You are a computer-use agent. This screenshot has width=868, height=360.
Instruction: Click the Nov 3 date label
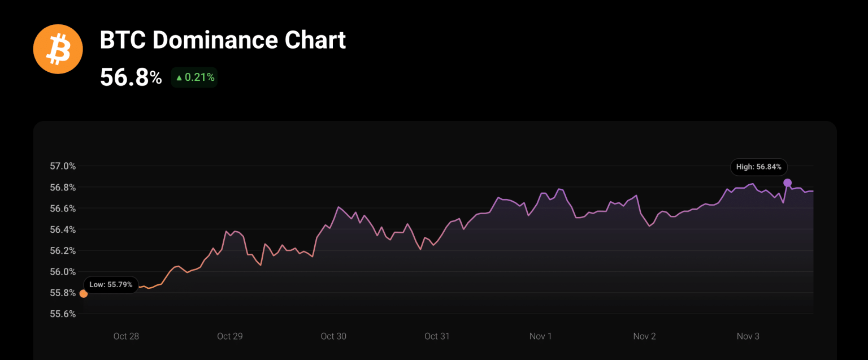point(748,336)
